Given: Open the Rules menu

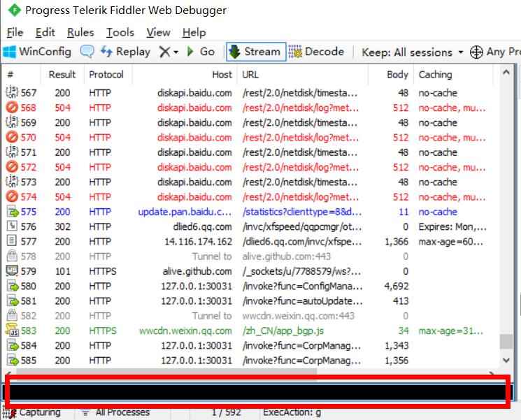Looking at the screenshot, I should [80, 32].
